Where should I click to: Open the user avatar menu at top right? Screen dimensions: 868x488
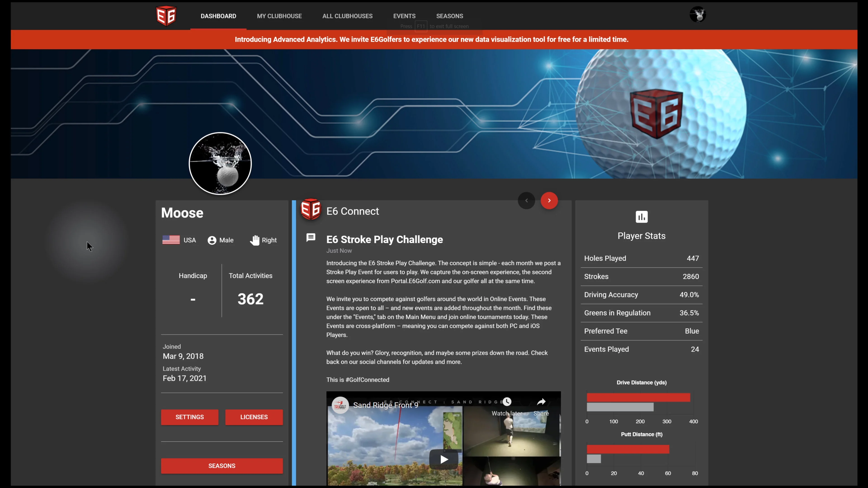click(x=698, y=15)
